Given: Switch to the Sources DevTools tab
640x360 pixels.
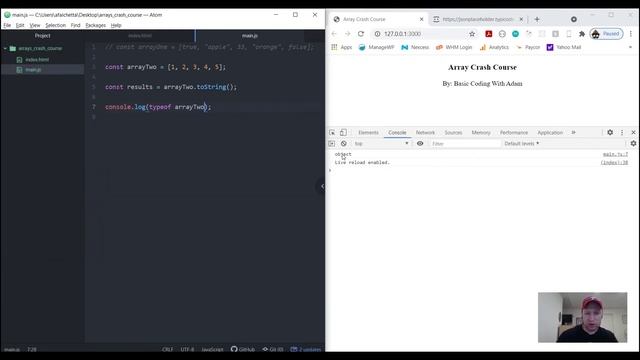Looking at the screenshot, I should (453, 133).
